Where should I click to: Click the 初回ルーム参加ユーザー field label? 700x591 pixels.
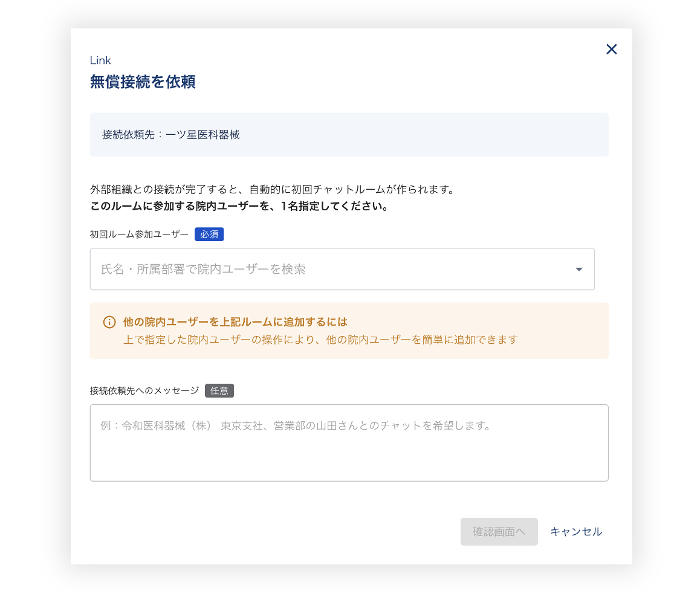pos(139,234)
